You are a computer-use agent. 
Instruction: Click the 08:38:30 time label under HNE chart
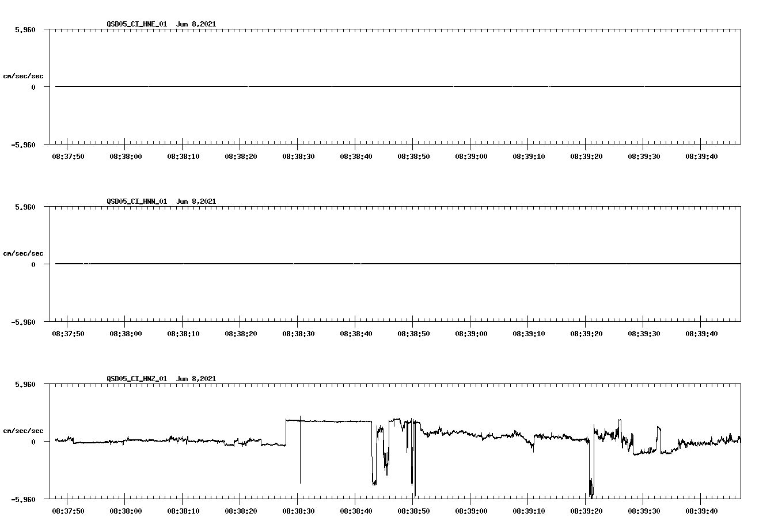[x=298, y=157]
